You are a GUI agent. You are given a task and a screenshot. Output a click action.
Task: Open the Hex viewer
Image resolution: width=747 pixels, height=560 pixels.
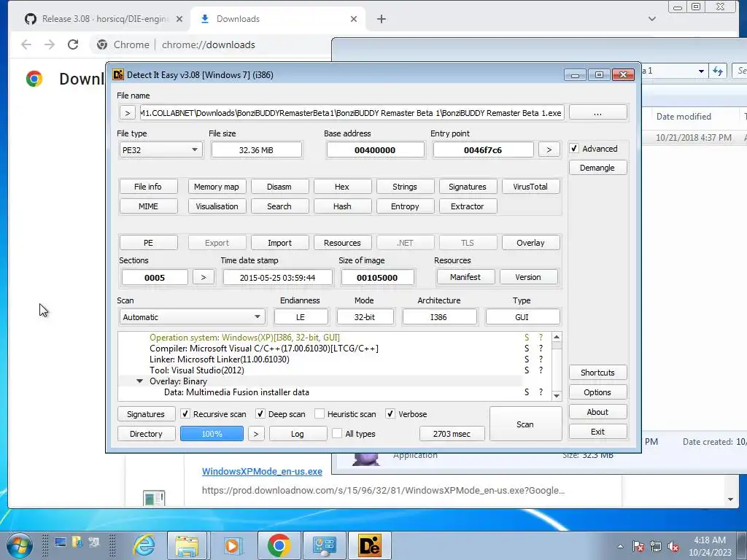pyautogui.click(x=342, y=186)
